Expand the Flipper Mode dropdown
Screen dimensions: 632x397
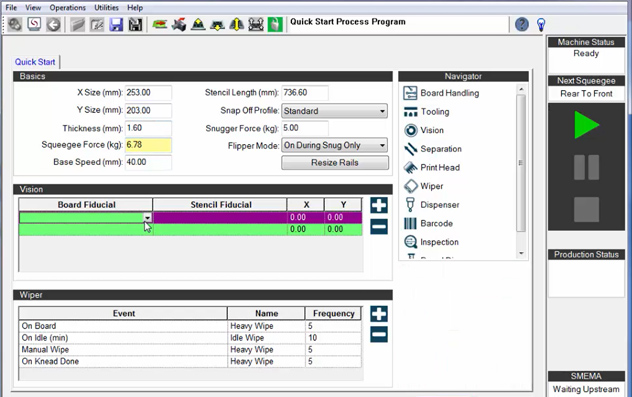(x=382, y=145)
